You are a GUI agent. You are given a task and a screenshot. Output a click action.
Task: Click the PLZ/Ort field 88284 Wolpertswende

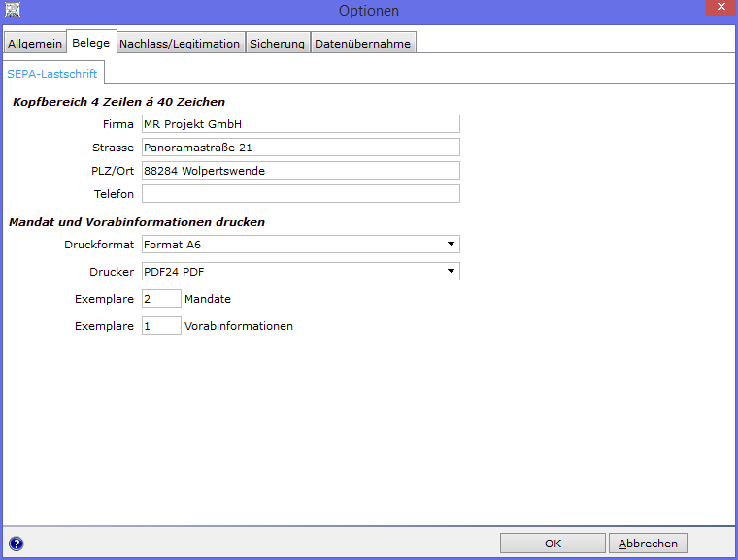click(301, 171)
